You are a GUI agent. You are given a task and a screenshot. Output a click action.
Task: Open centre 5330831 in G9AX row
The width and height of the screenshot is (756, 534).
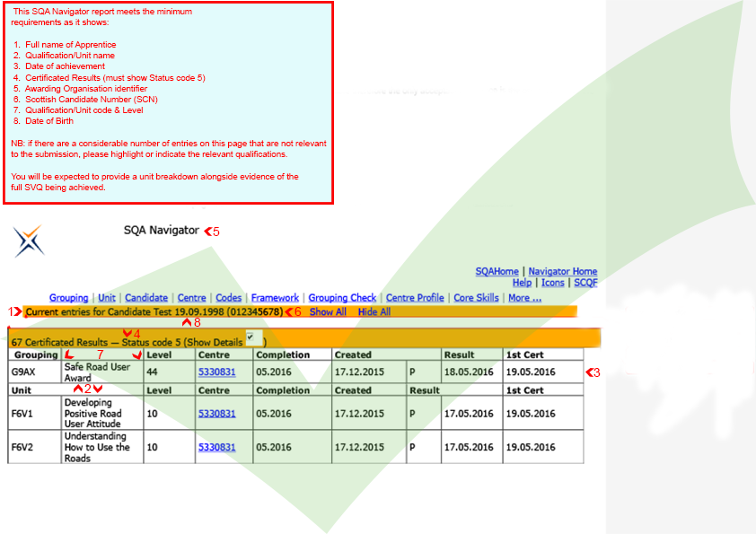216,372
